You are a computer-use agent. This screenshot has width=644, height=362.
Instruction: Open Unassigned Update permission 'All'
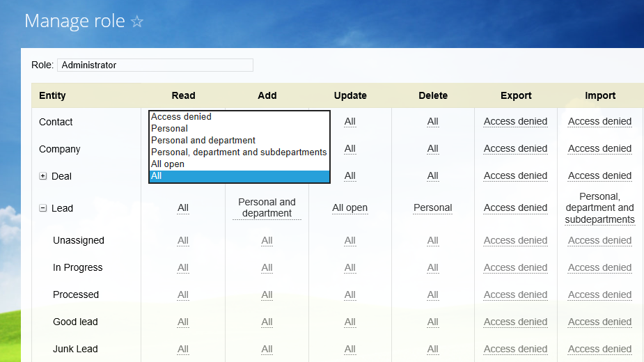[x=350, y=240]
